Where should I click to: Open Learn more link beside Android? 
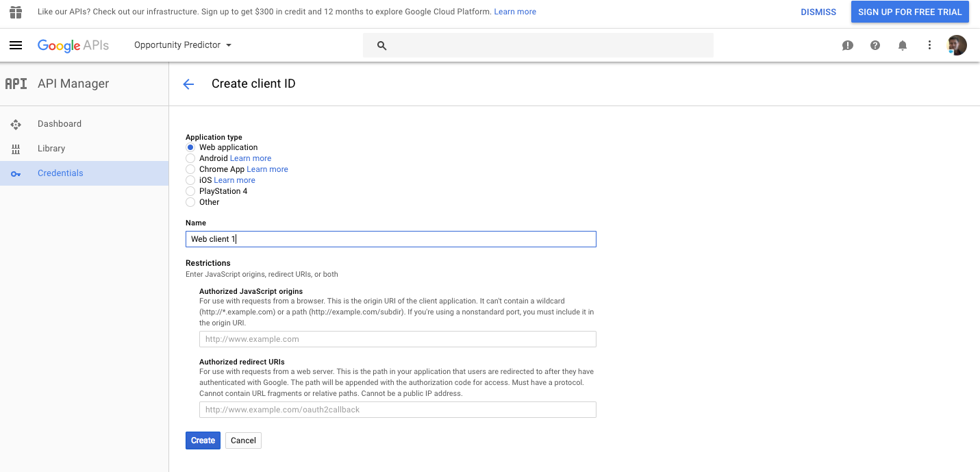(251, 158)
